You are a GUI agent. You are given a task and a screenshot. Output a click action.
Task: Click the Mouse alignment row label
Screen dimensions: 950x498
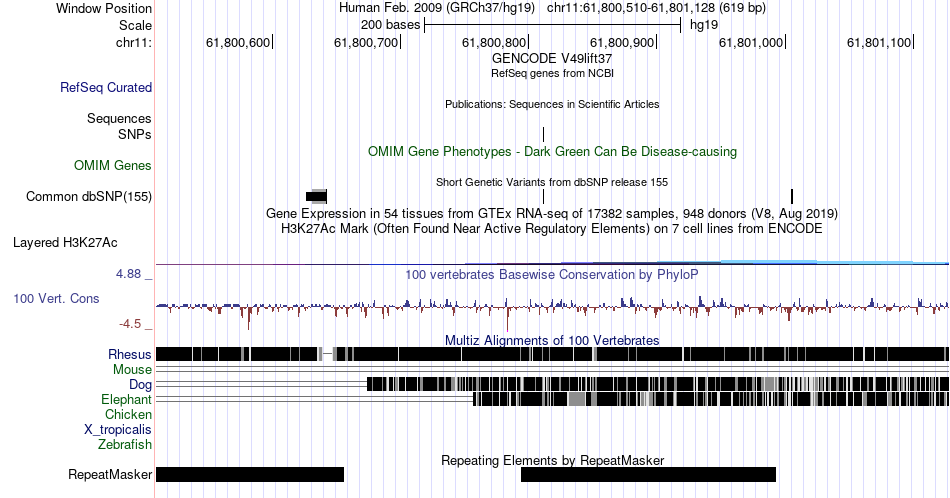tap(132, 370)
